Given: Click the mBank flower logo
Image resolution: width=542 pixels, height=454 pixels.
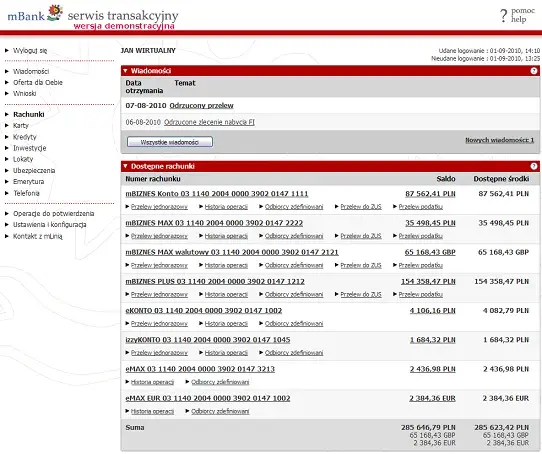Looking at the screenshot, I should pos(55,12).
